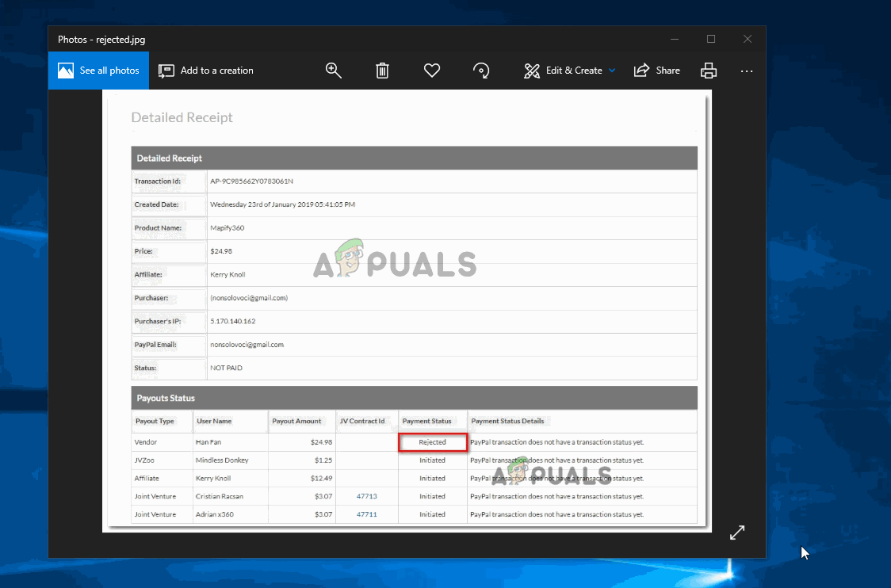
Task: Rotate the photo with rotate icon
Action: pos(481,71)
